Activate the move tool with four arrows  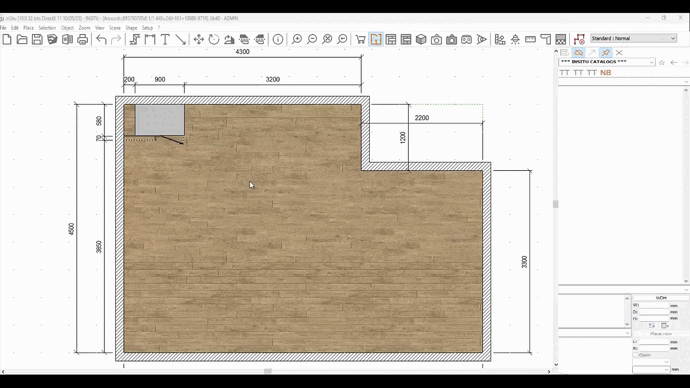coord(198,40)
